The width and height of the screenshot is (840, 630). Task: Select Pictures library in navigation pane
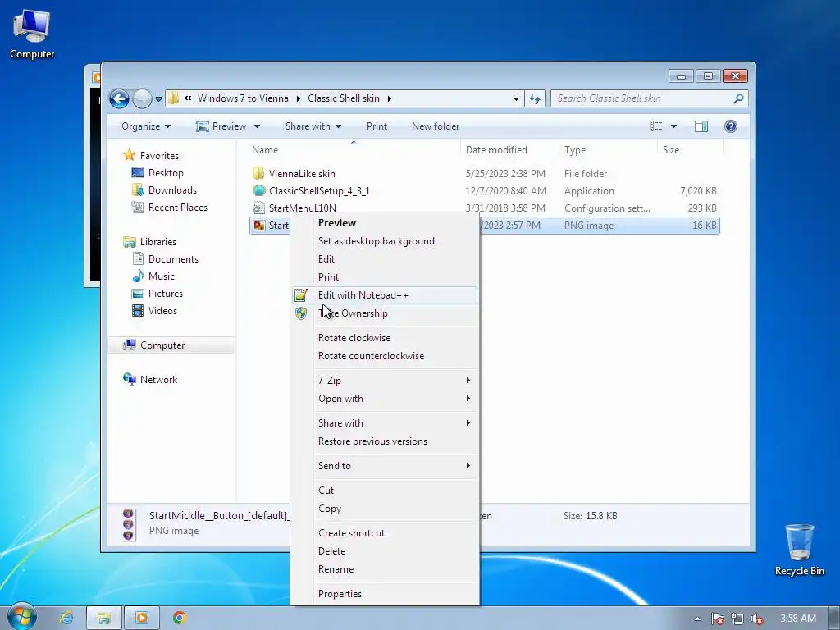(x=166, y=294)
